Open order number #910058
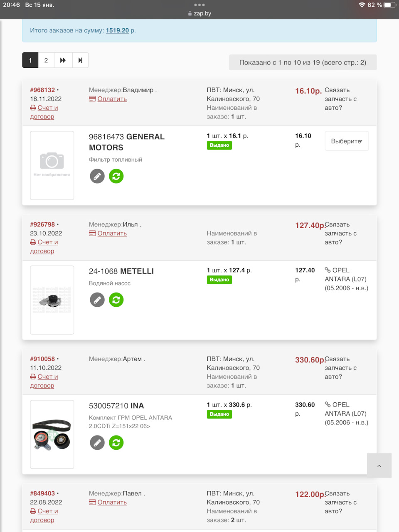Image resolution: width=399 pixels, height=532 pixels. pos(42,359)
